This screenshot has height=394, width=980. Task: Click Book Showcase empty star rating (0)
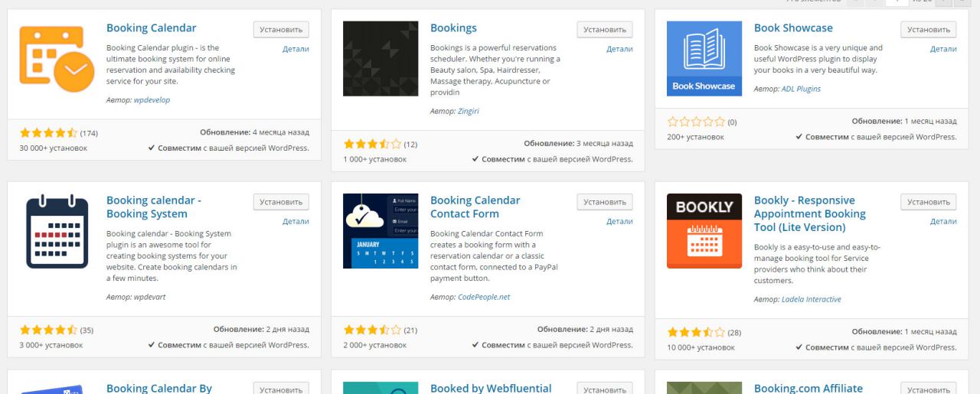tap(697, 122)
